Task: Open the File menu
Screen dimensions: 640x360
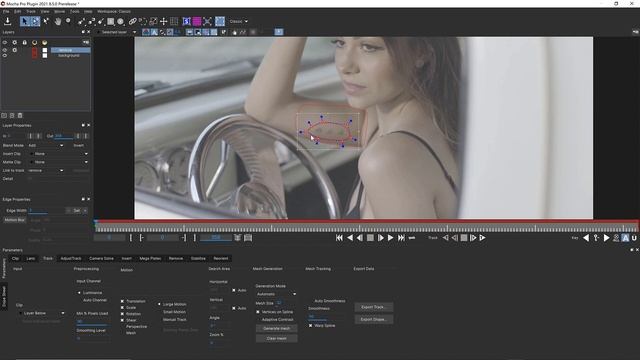Action: tap(6, 11)
